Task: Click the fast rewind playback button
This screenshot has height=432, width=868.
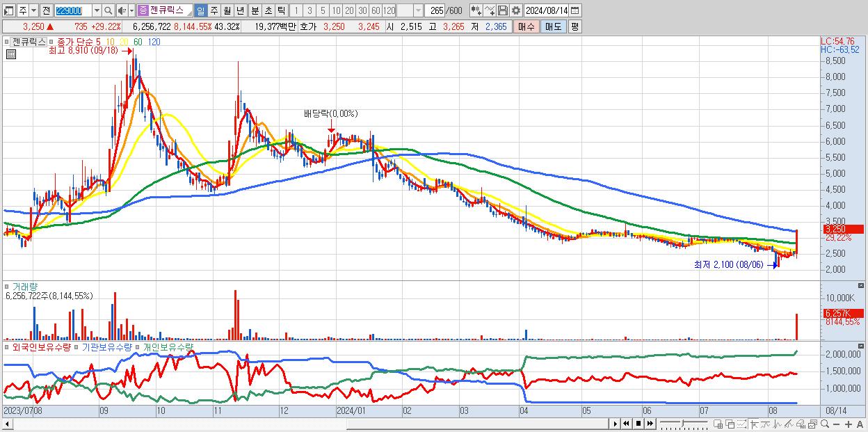Action: (626, 424)
